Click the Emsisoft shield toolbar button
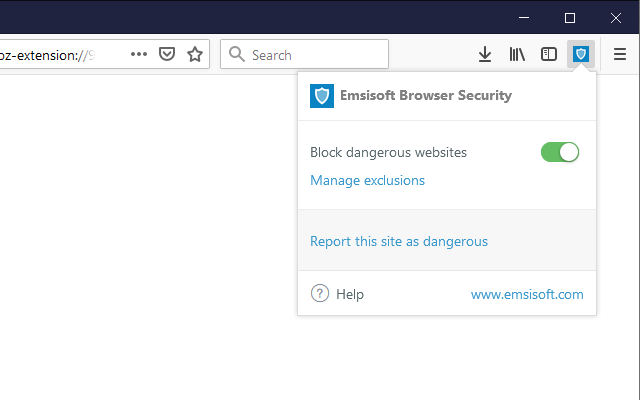Screen dimensions: 640x400 pos(581,54)
